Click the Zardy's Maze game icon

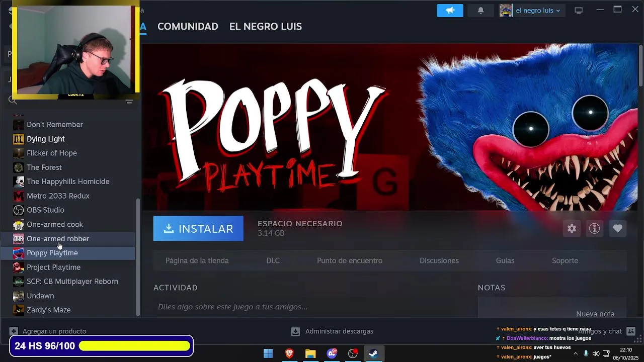pyautogui.click(x=19, y=310)
